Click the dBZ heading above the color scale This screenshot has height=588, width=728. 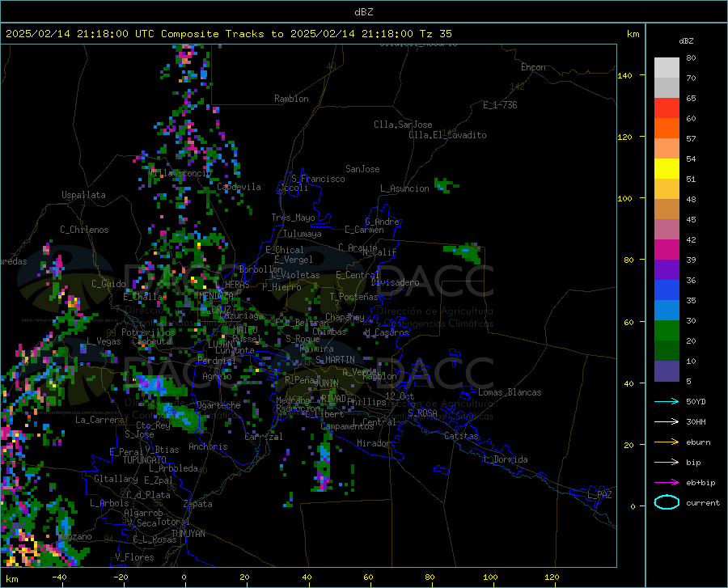click(x=686, y=40)
